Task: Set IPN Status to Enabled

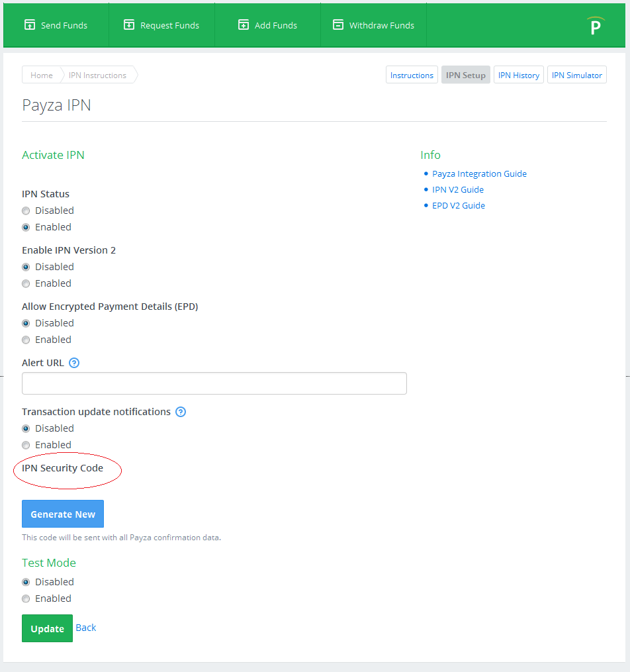Action: tap(26, 227)
